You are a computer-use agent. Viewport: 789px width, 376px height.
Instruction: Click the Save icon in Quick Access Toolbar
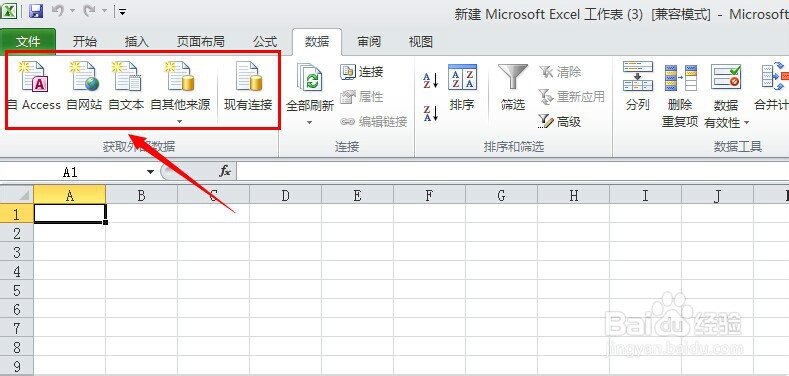(36, 11)
